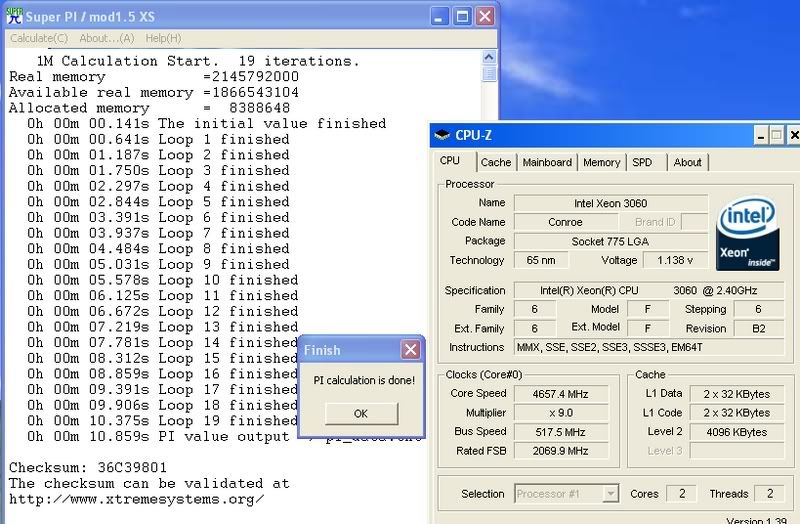Click the Technology value '65 nm'

(541, 260)
